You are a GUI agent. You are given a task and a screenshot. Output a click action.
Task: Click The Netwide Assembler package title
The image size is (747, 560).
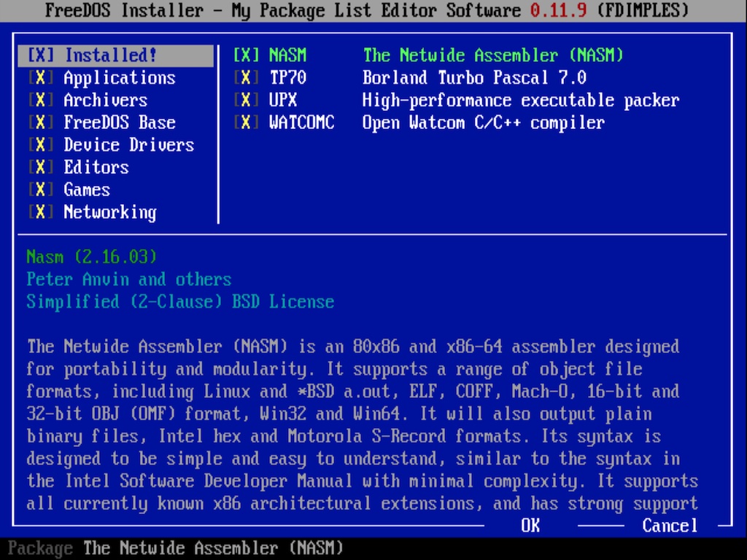pyautogui.click(x=493, y=55)
